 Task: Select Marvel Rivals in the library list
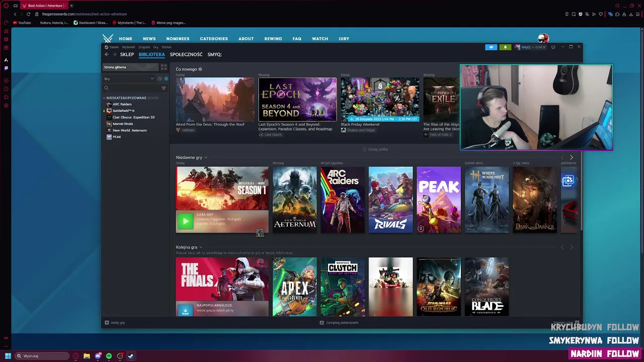pyautogui.click(x=123, y=124)
